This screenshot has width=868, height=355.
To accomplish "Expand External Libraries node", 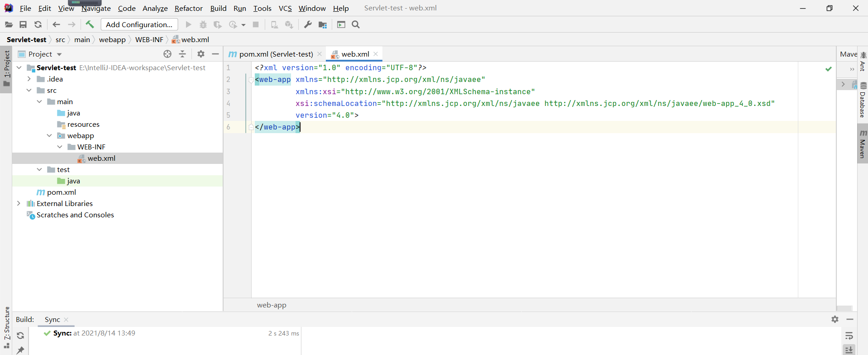I will click(19, 203).
